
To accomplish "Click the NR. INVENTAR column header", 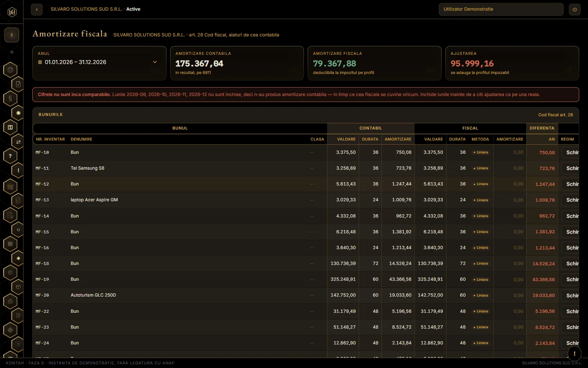I will click(x=50, y=139).
